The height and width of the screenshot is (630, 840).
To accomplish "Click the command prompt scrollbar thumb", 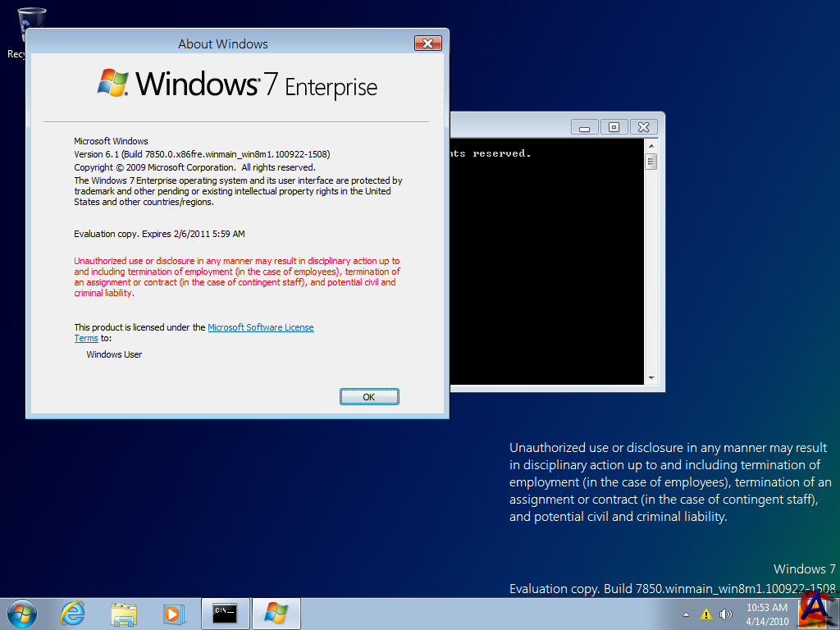I will pyautogui.click(x=651, y=162).
